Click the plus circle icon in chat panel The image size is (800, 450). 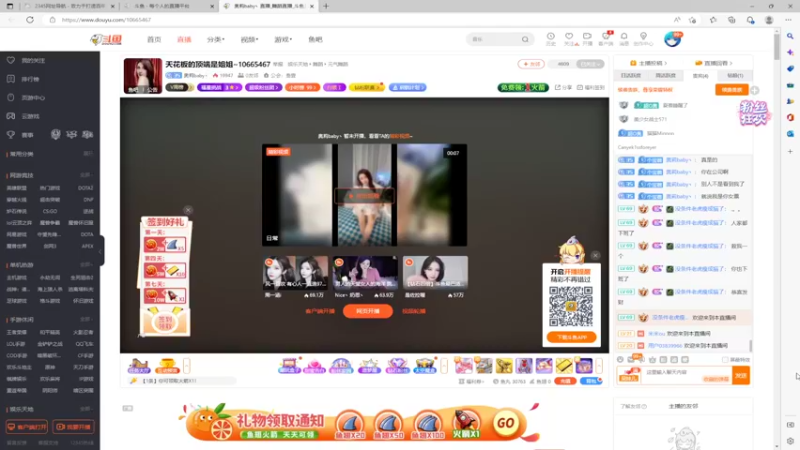(755, 90)
